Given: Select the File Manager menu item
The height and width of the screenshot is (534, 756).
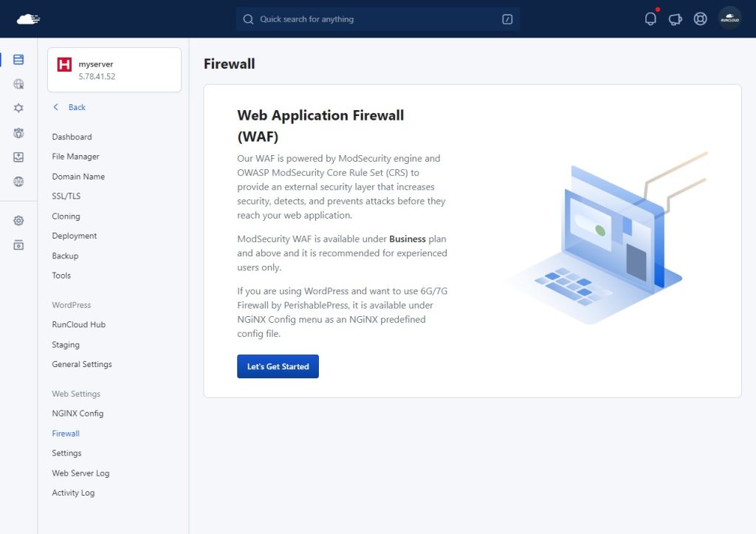Looking at the screenshot, I should (76, 157).
